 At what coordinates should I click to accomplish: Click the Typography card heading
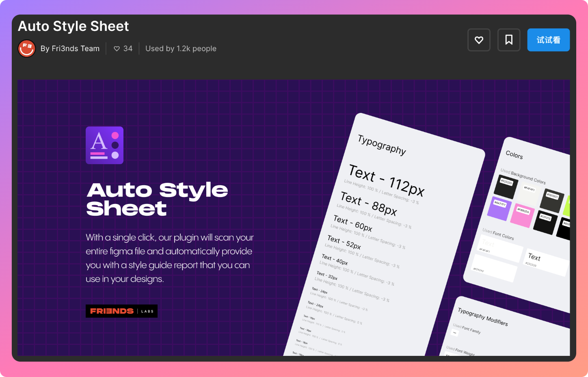[x=382, y=145]
